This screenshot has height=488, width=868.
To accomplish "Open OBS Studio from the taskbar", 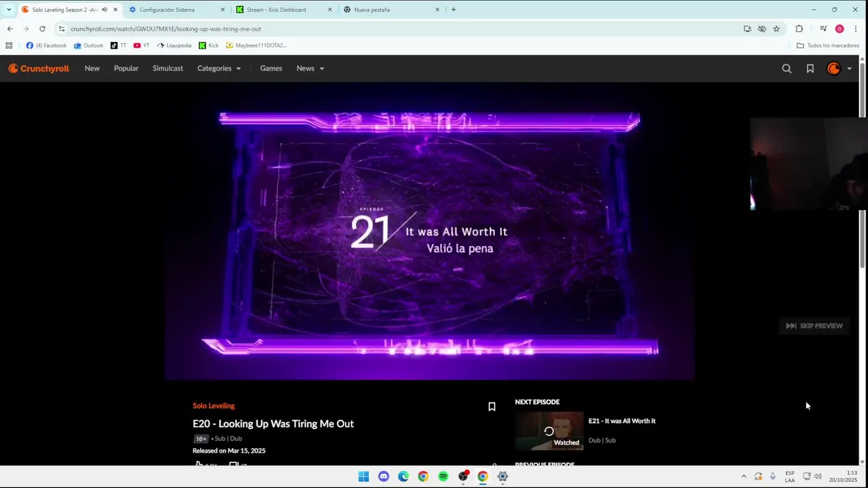I will 463,476.
